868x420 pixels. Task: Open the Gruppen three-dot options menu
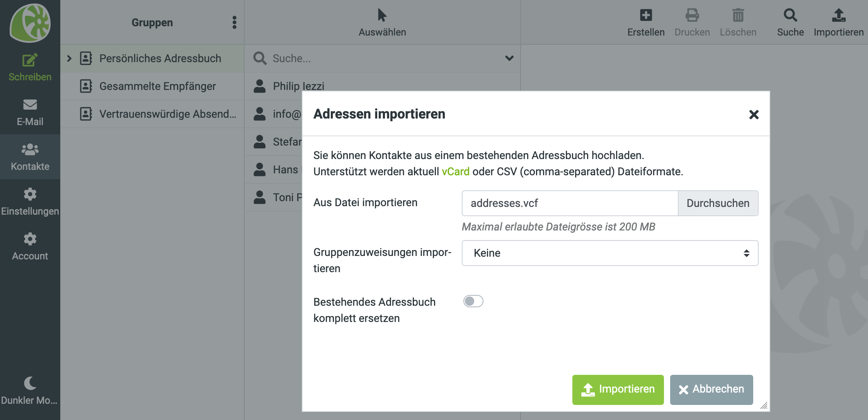click(x=234, y=22)
